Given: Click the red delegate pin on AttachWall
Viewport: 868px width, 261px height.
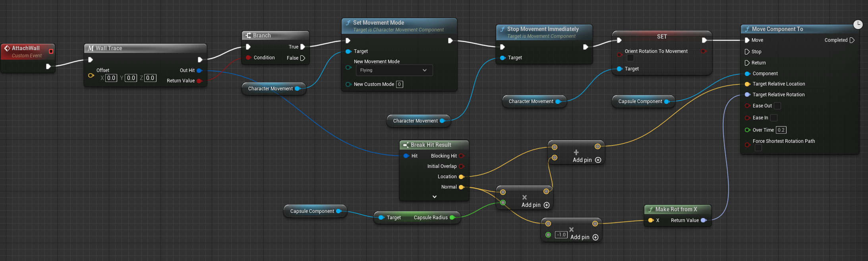Looking at the screenshot, I should coord(51,51).
